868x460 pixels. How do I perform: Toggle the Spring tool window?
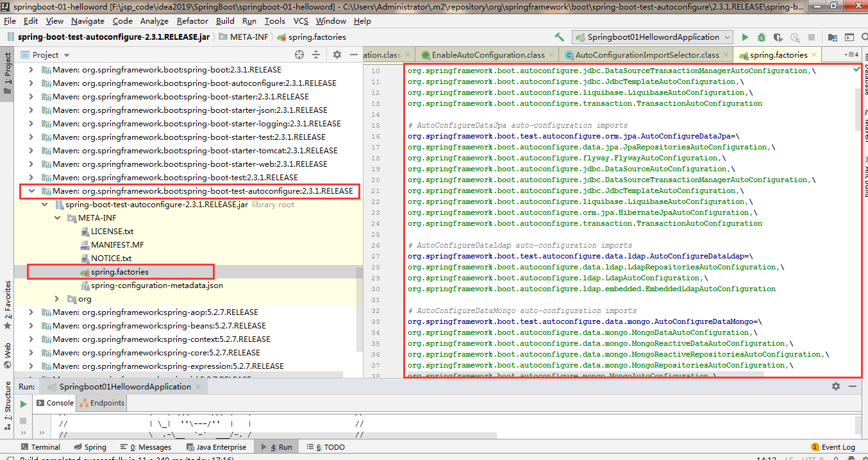90,447
